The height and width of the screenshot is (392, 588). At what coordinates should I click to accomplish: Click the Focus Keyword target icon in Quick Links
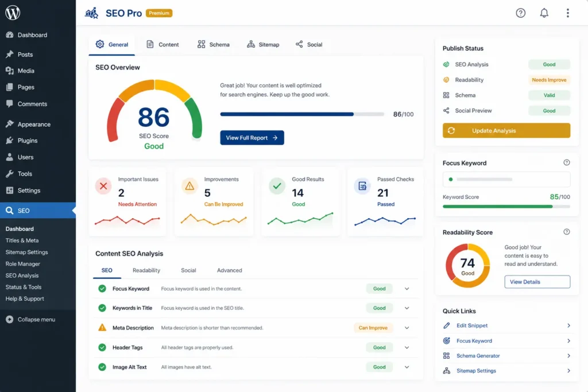446,341
